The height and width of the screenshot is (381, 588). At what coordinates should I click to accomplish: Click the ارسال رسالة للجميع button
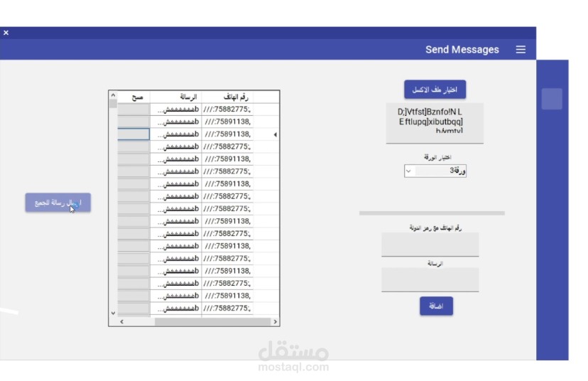[58, 203]
